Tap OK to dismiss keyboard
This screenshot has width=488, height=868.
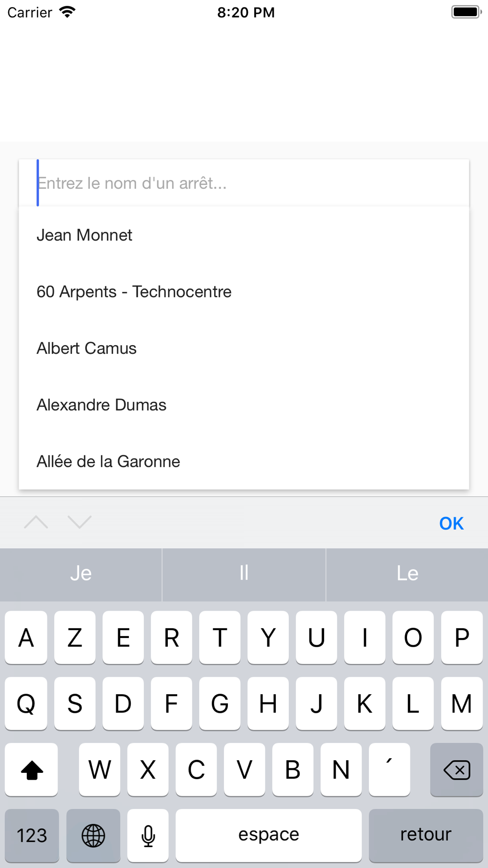[x=451, y=523]
